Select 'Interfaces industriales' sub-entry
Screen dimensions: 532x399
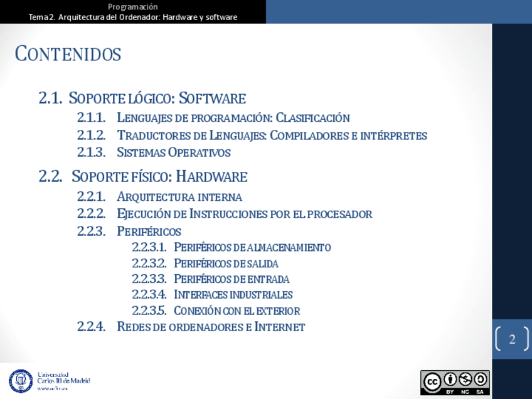pyautogui.click(x=233, y=294)
